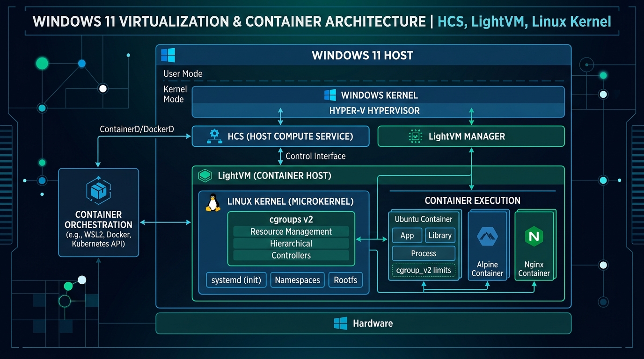Click the Resource Management row
The image size is (644, 359).
coord(291,231)
